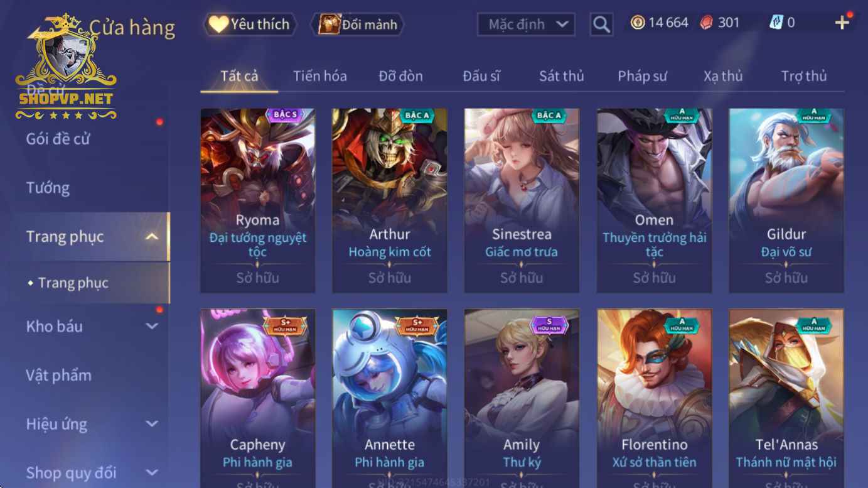Select the Pháp sư tab
The height and width of the screenshot is (488, 868).
642,76
